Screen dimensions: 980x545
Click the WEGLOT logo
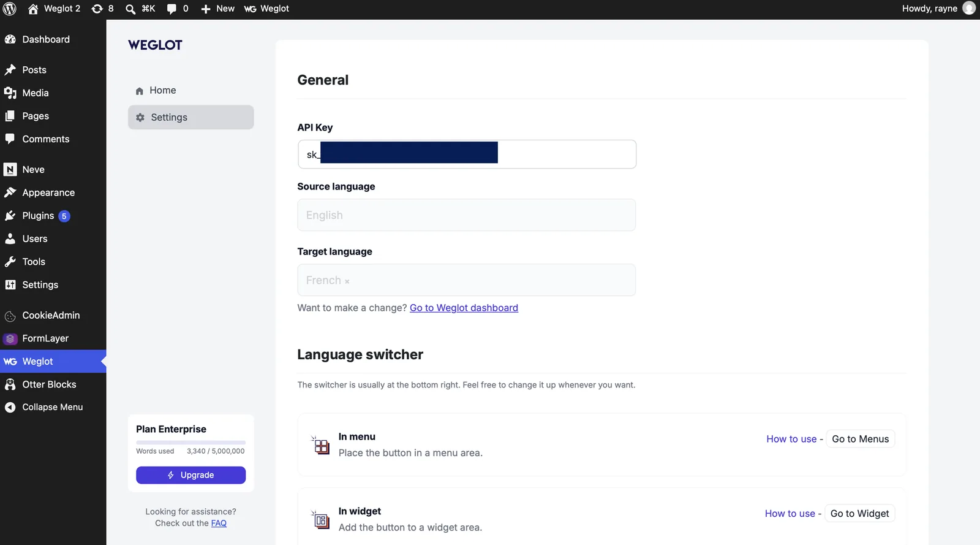[x=155, y=45]
